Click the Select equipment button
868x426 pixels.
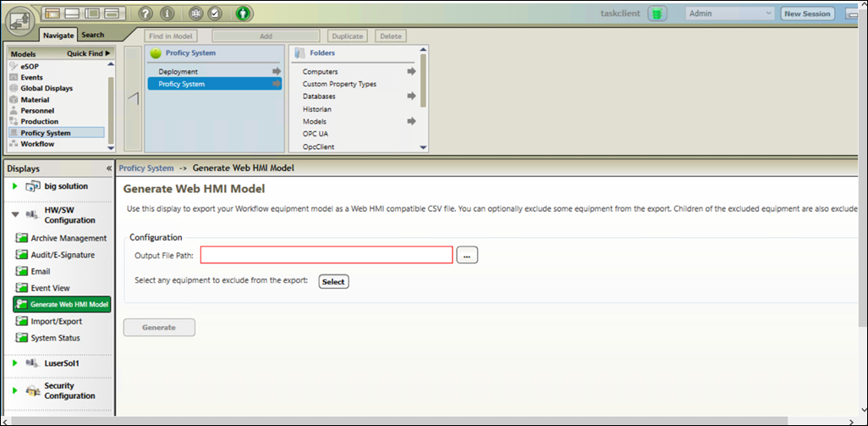tap(333, 281)
